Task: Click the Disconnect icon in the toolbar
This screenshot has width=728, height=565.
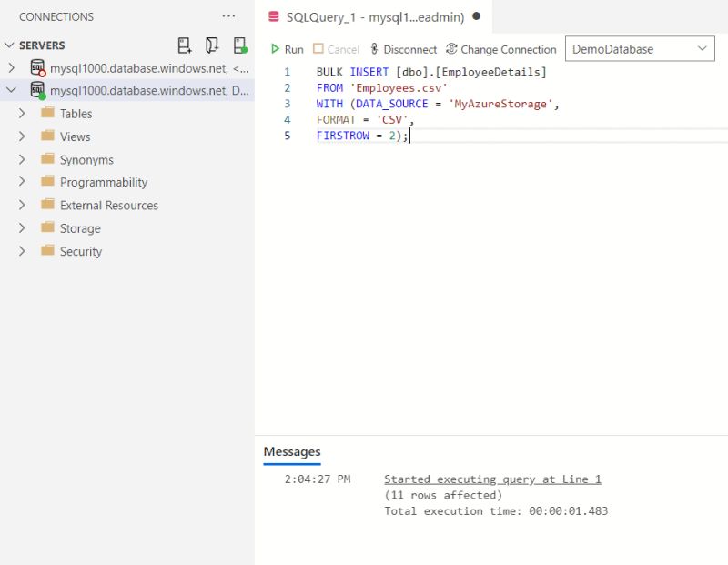Action: pos(375,49)
